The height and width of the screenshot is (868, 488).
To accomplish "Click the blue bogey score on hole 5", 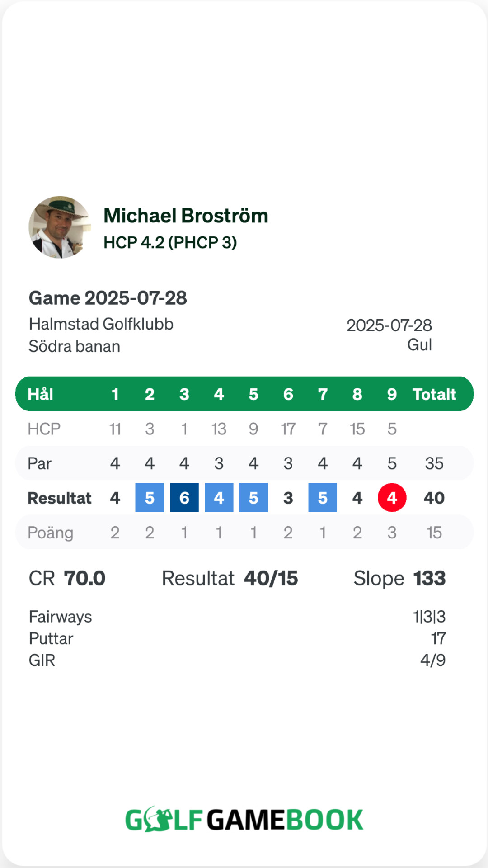I will point(253,498).
